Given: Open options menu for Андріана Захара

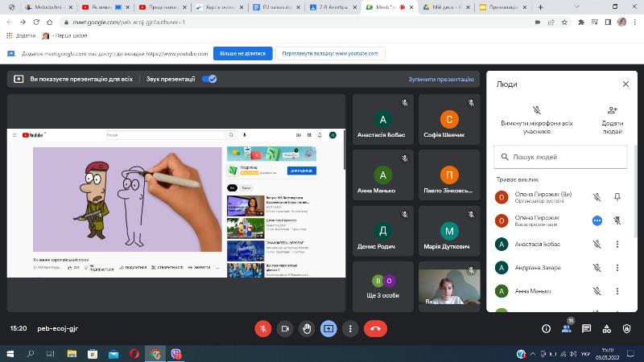Looking at the screenshot, I should point(617,267).
